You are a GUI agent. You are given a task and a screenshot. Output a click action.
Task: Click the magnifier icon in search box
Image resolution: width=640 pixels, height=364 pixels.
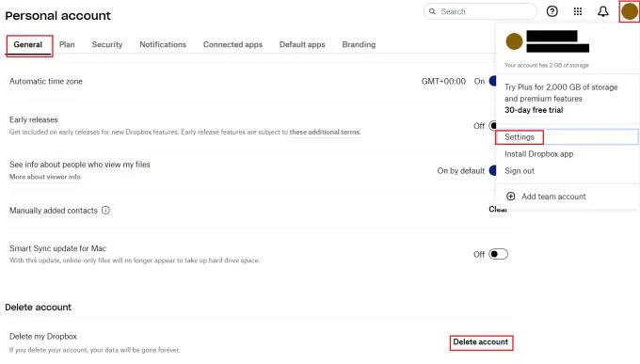coord(432,11)
